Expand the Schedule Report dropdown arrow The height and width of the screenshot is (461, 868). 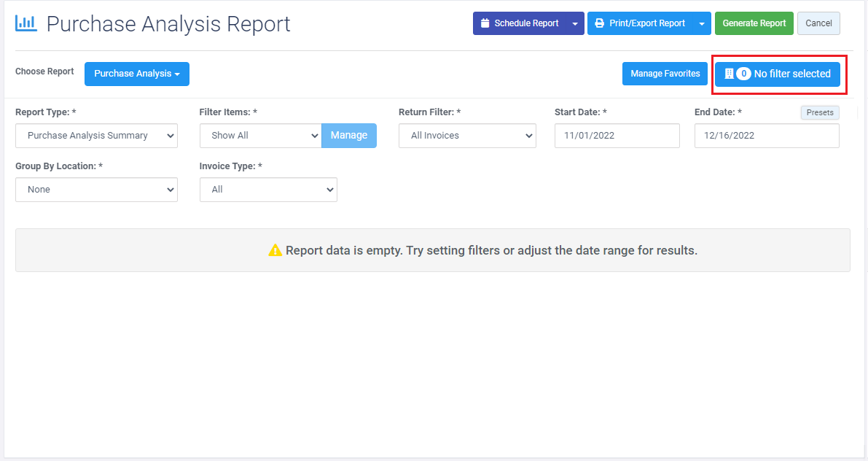[575, 23]
